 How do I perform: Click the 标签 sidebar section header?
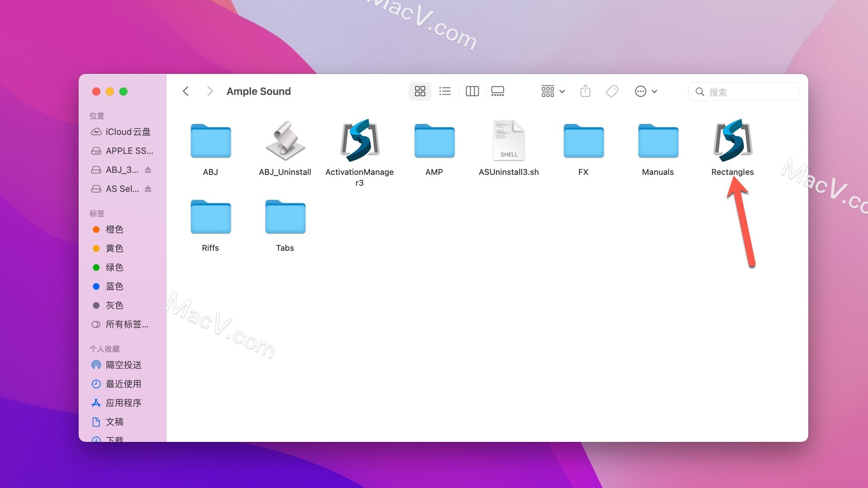pos(97,213)
